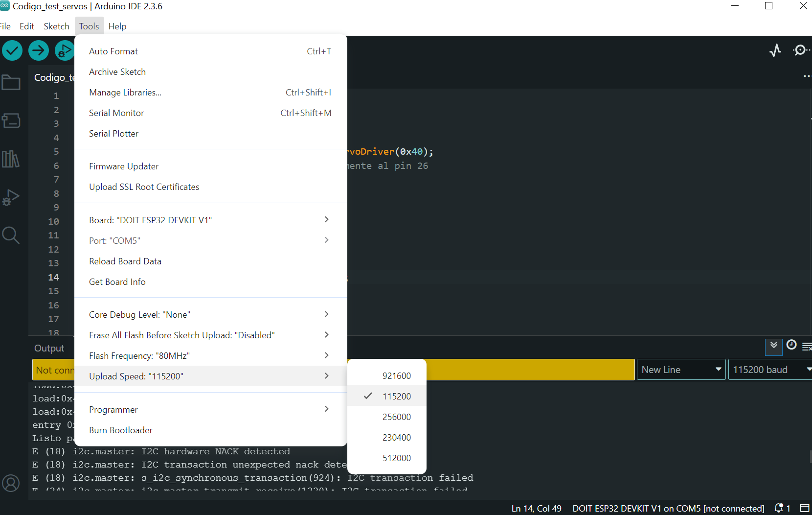Select 921600 upload speed
Viewport: 812px width, 515px height.
coord(387,376)
